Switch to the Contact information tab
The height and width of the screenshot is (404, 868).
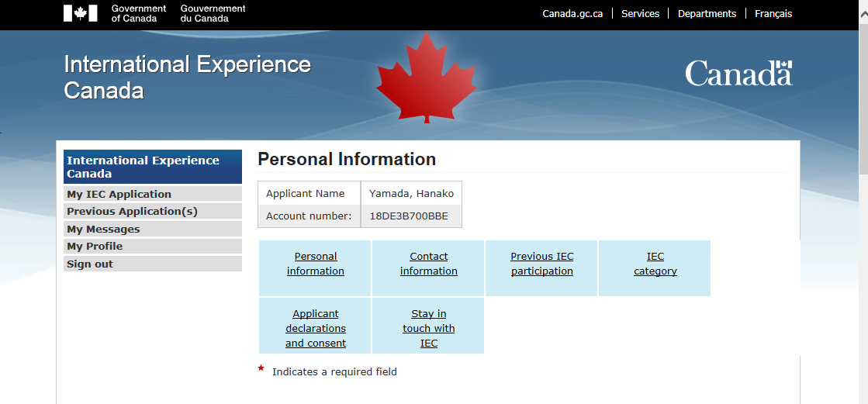click(429, 264)
